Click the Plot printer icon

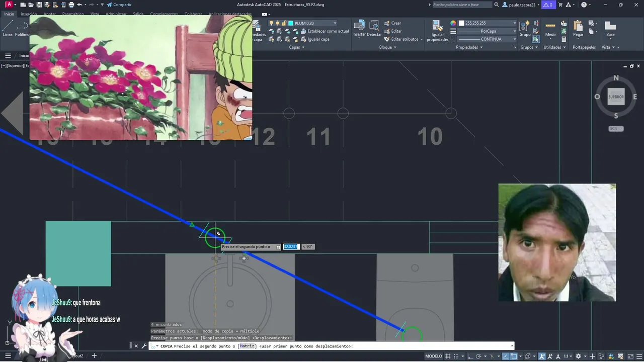click(x=71, y=5)
